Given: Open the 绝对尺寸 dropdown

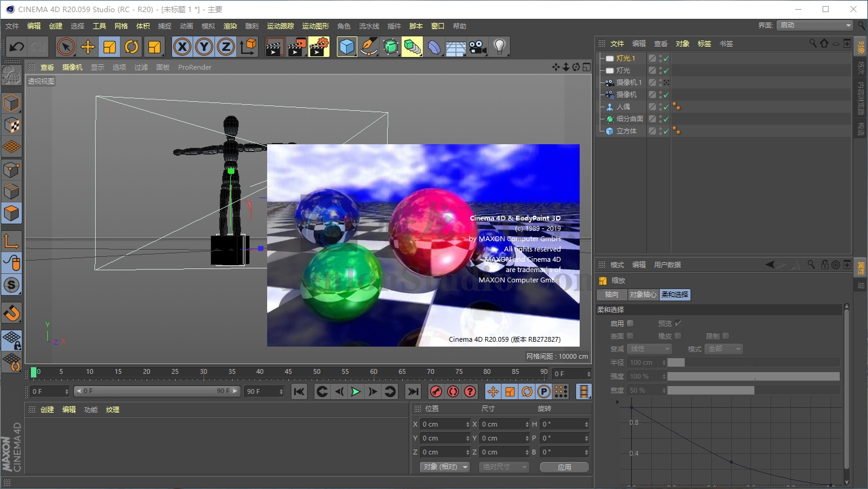Looking at the screenshot, I should coord(503,467).
